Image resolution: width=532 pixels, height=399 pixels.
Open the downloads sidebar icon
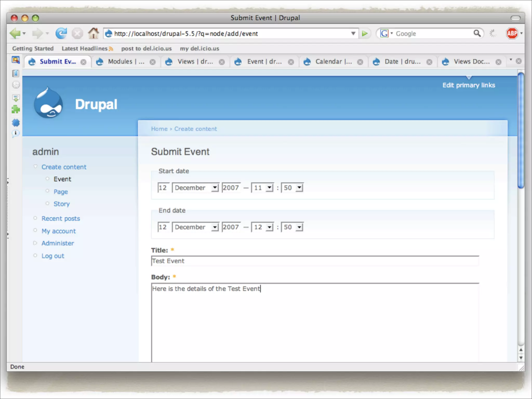tap(16, 98)
